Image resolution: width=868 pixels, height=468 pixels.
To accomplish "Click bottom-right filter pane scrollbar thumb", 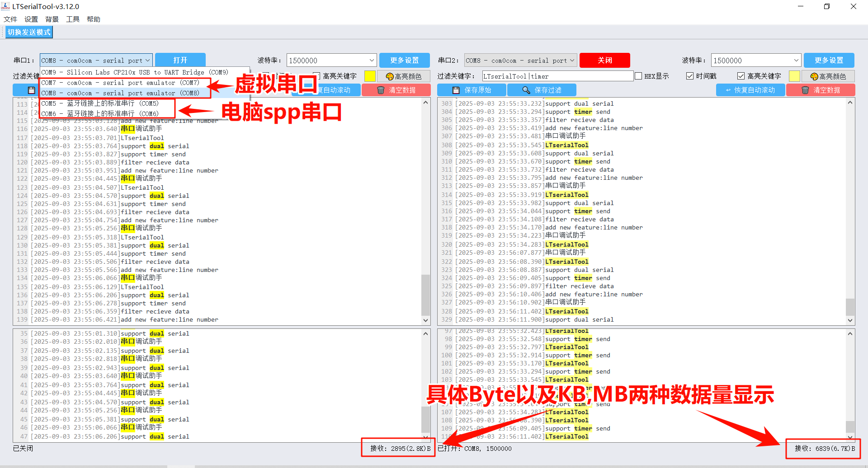I will pos(850,427).
